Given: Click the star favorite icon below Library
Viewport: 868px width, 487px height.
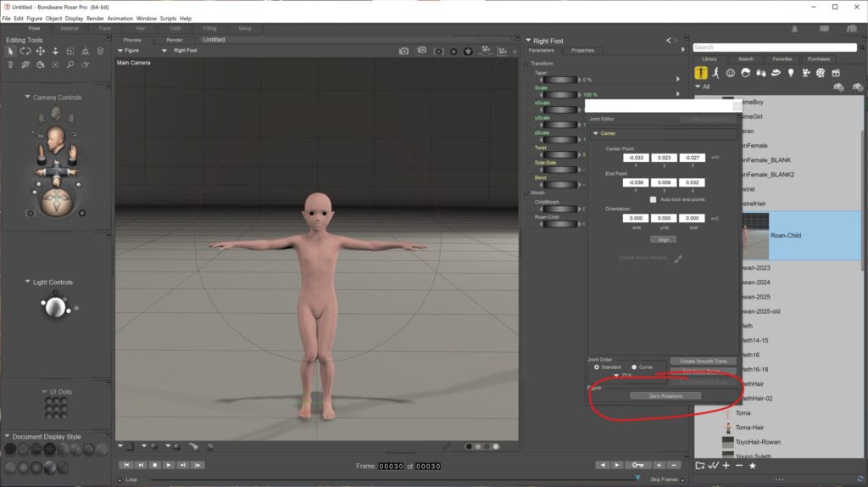Looking at the screenshot, I should click(x=753, y=466).
